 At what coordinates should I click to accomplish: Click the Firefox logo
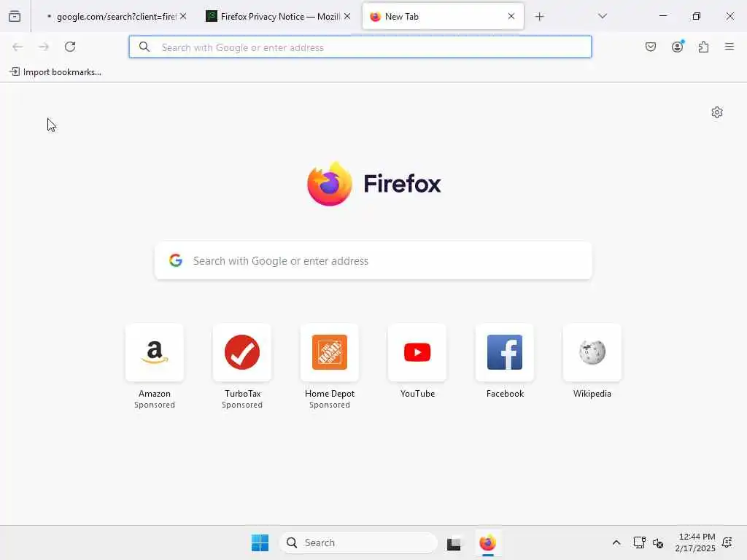point(329,184)
